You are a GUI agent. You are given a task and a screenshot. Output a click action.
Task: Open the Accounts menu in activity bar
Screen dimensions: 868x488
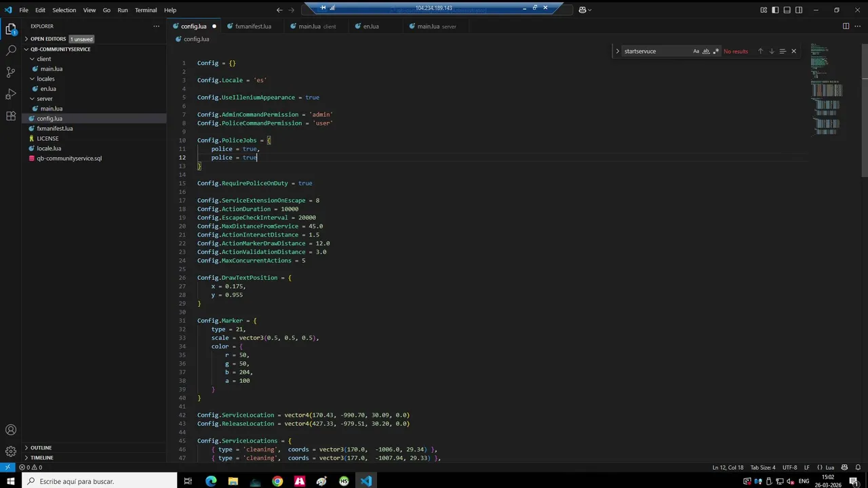click(x=11, y=430)
